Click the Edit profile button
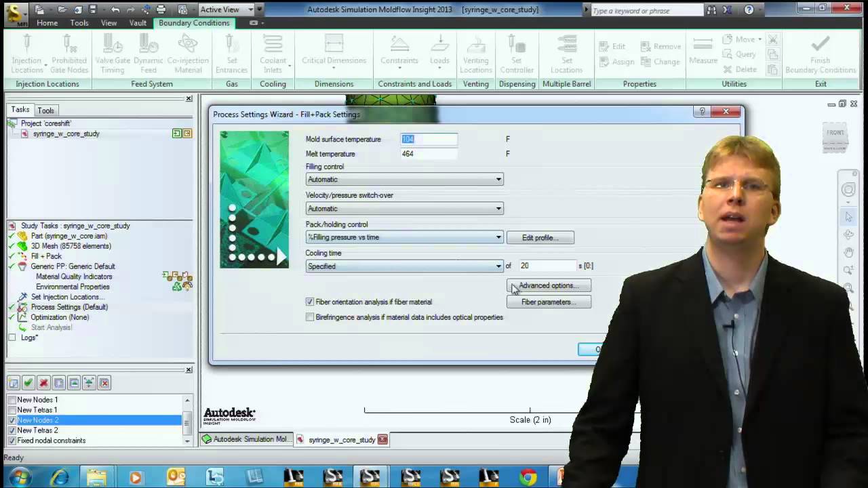The image size is (868, 488). click(540, 238)
